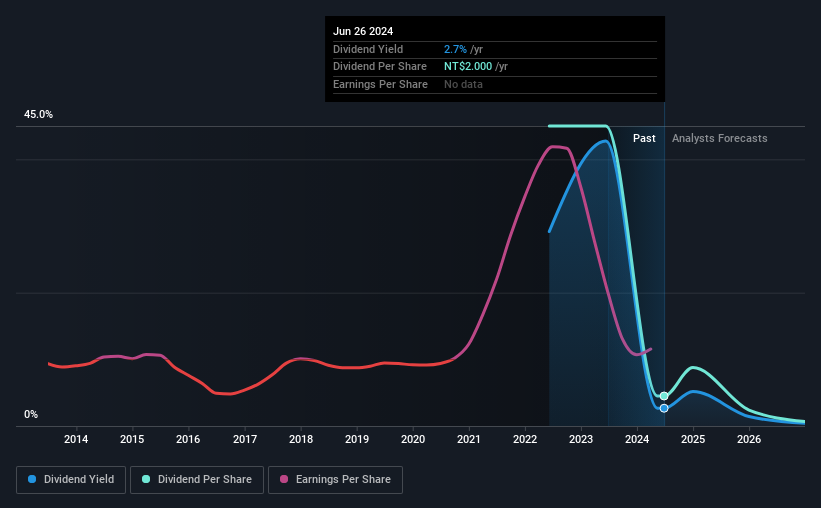
Task: Click the pink Earnings Per Share legend dot
Action: pyautogui.click(x=284, y=479)
